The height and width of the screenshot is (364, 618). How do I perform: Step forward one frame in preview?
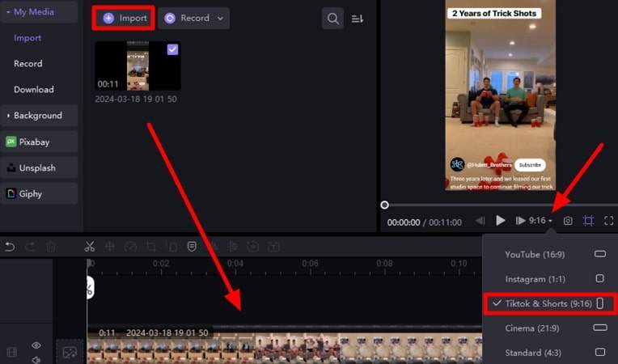[520, 221]
